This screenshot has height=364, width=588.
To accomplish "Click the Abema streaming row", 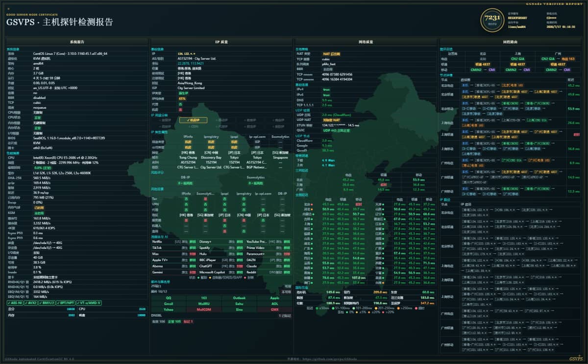I will (173, 266).
